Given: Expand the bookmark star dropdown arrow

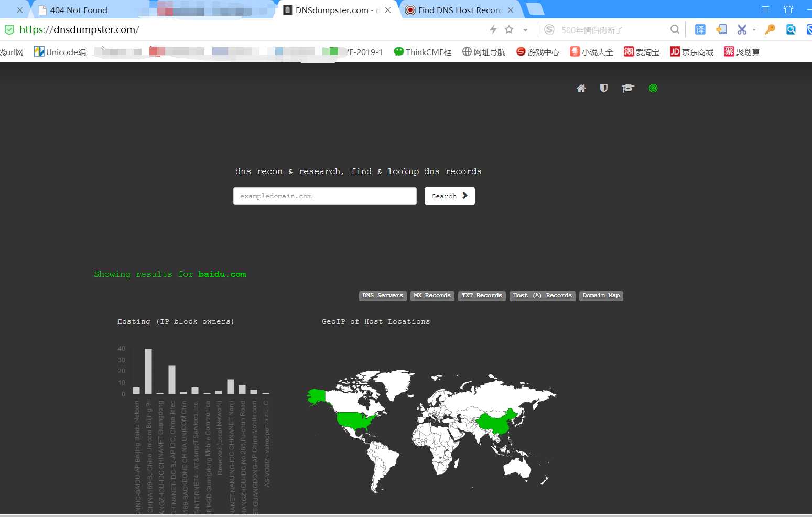Looking at the screenshot, I should [525, 30].
